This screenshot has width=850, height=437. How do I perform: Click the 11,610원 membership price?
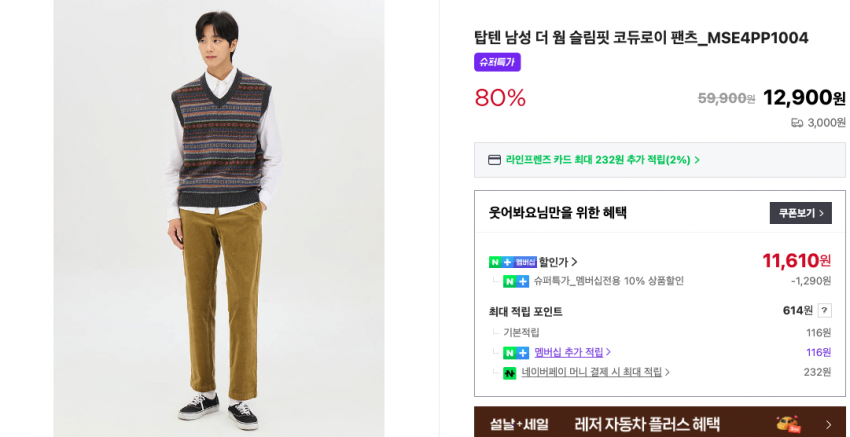point(796,261)
